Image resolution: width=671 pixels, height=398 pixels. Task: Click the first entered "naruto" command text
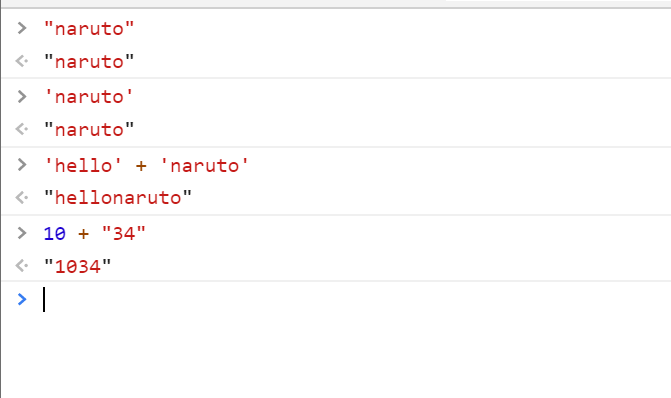point(89,29)
